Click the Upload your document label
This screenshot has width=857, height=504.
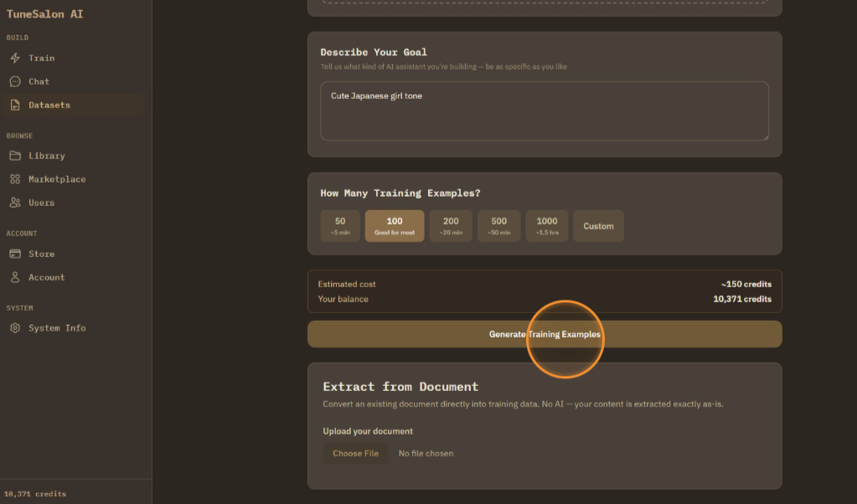click(x=368, y=431)
